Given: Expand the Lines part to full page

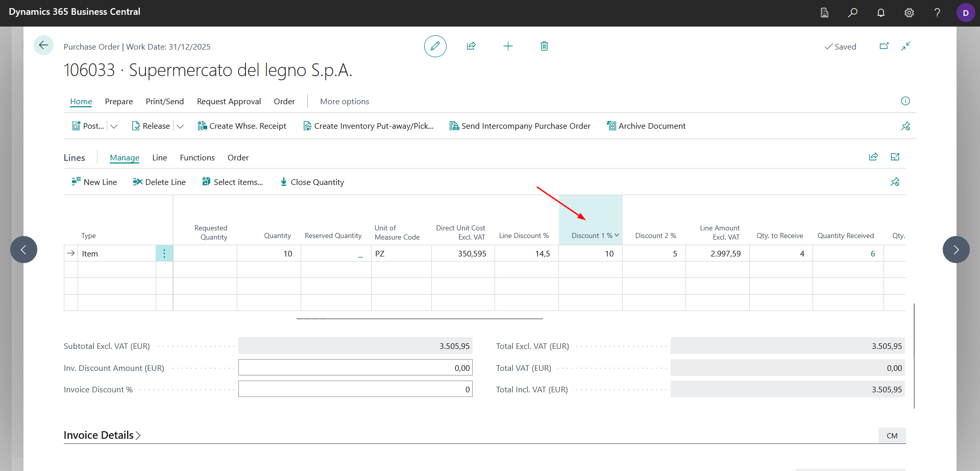Looking at the screenshot, I should tap(895, 157).
